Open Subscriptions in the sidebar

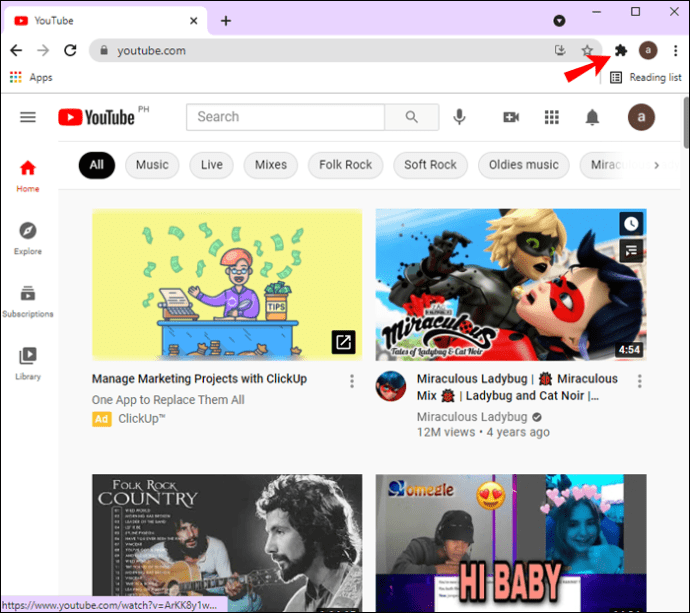click(x=28, y=302)
